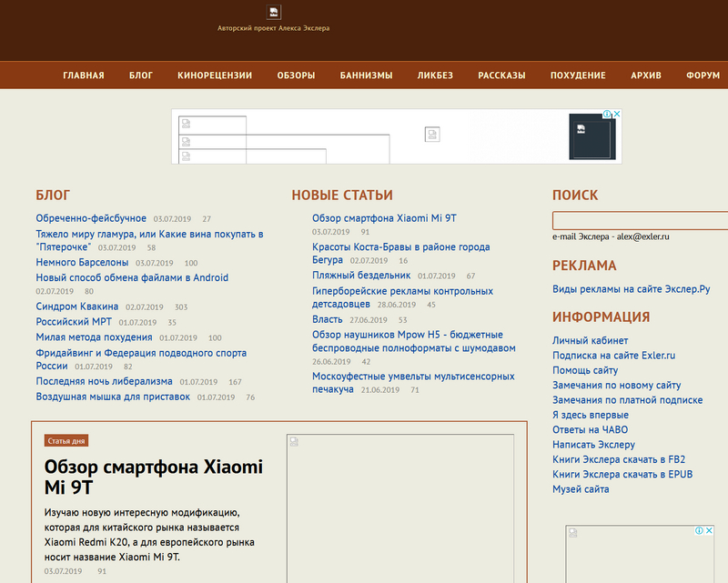Open the 'Обреченно-фейсбучное' blog post
The width and height of the screenshot is (728, 583).
pos(91,218)
